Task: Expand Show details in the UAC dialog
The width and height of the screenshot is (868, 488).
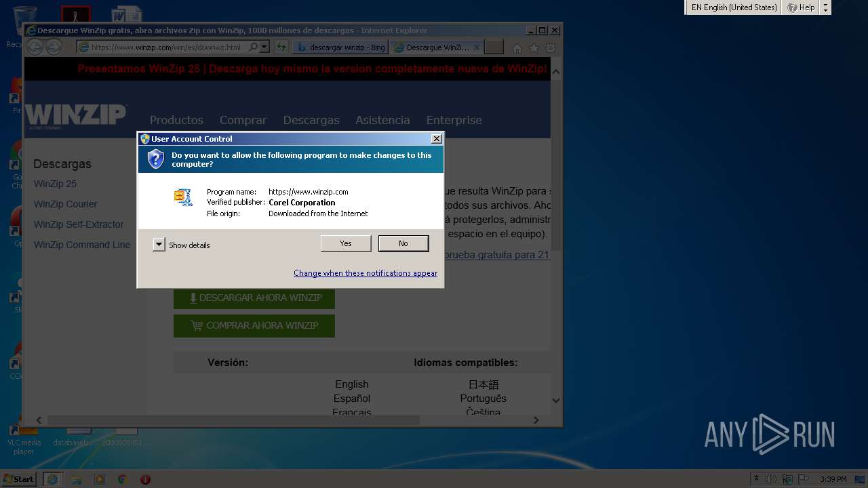Action: point(159,245)
